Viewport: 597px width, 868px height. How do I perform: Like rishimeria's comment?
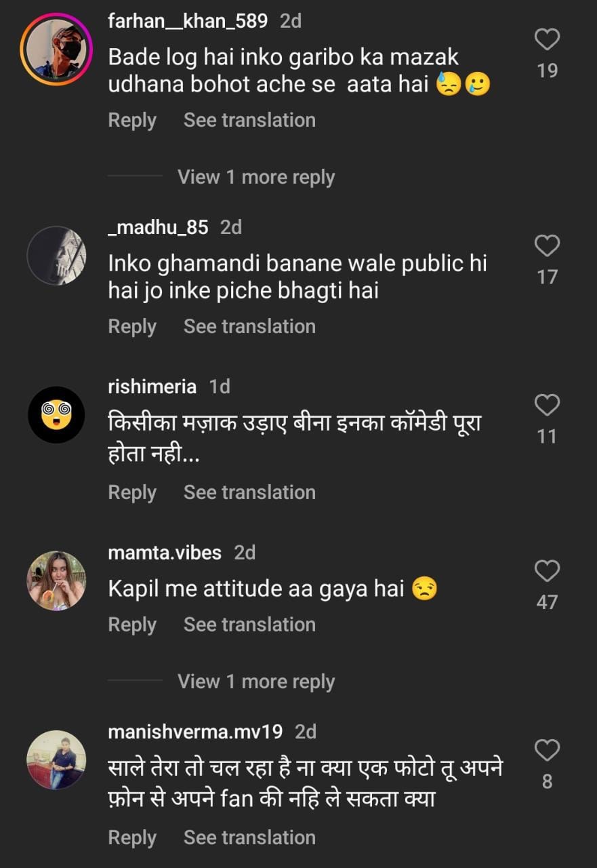pyautogui.click(x=547, y=406)
